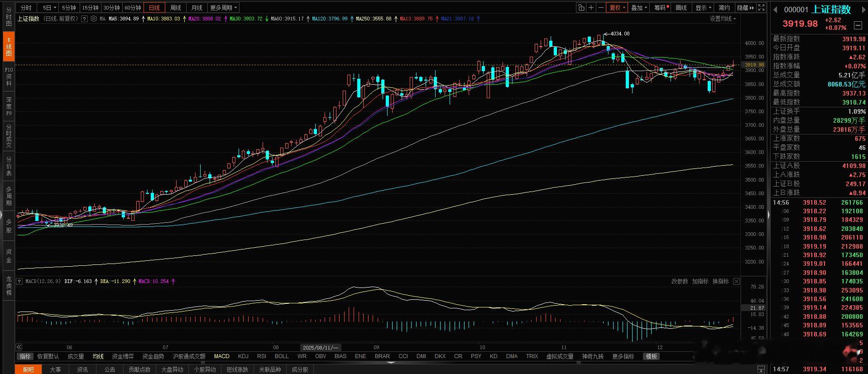Open the 大盘异动 bottom tab
The width and height of the screenshot is (868, 374).
point(172,369)
